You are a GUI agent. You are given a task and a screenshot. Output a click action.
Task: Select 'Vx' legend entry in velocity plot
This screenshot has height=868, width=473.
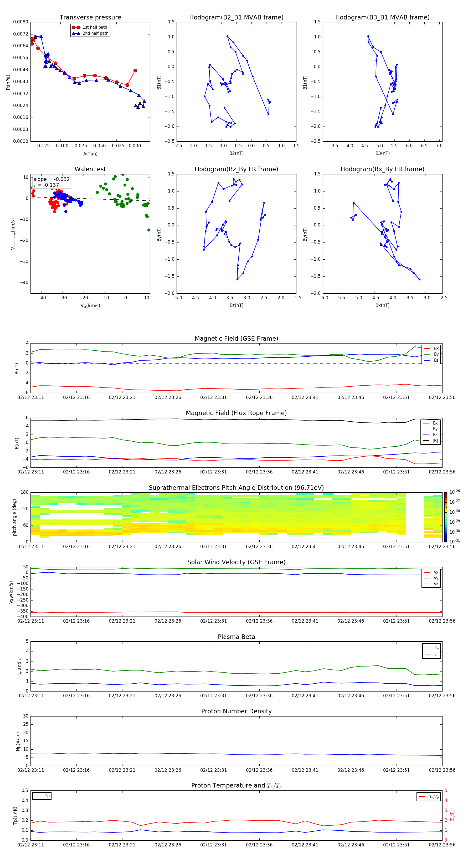tap(431, 572)
